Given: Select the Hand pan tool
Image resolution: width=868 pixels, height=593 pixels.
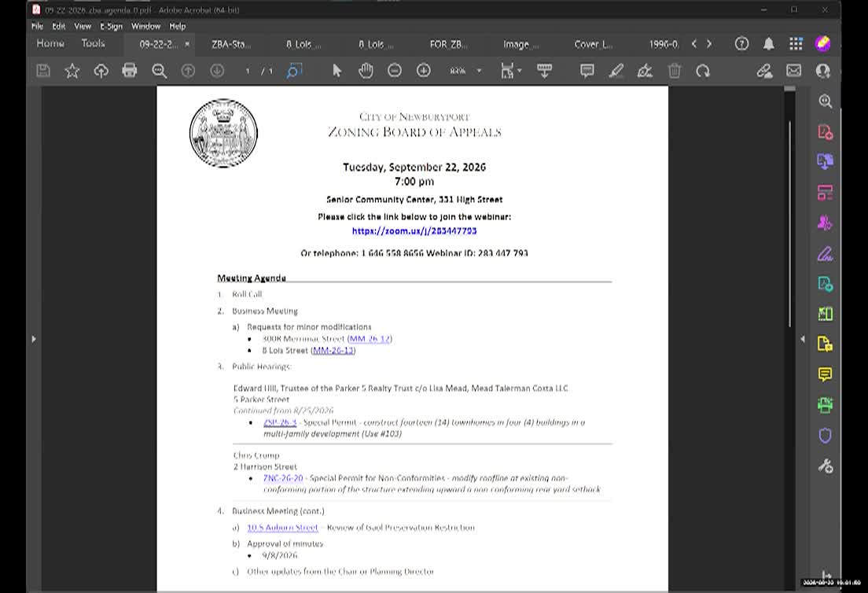Looking at the screenshot, I should (366, 71).
